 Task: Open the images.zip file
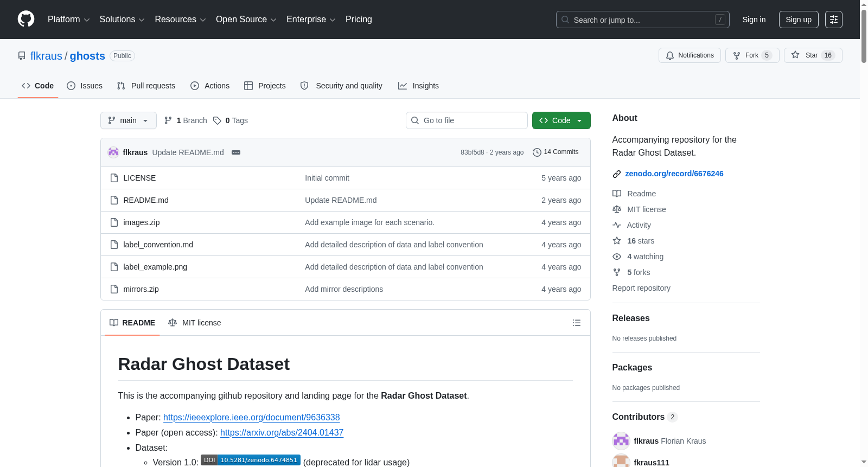tap(142, 222)
